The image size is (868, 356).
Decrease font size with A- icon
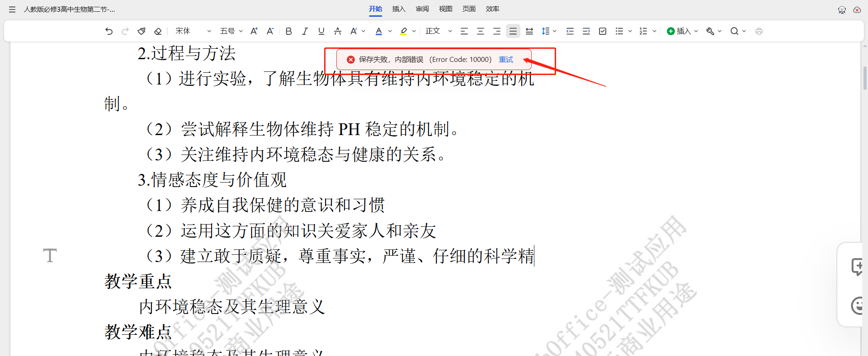pyautogui.click(x=270, y=31)
